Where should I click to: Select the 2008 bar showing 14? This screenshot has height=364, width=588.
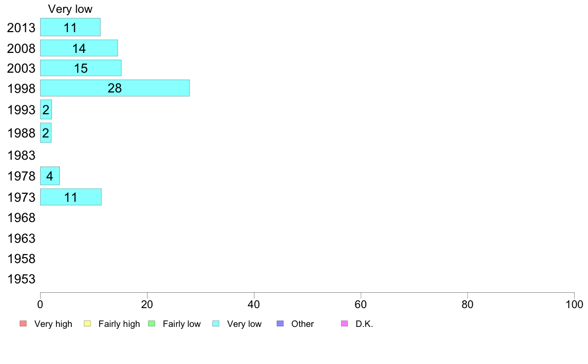(79, 48)
